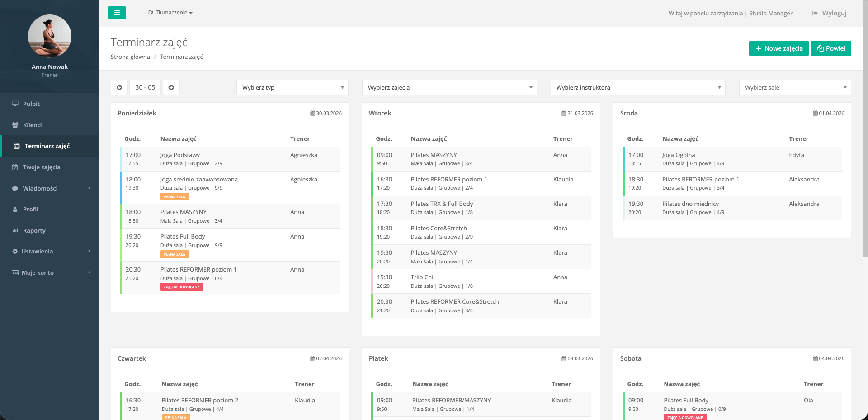Click the Profil person icon in sidebar
868x420 pixels.
click(15, 209)
